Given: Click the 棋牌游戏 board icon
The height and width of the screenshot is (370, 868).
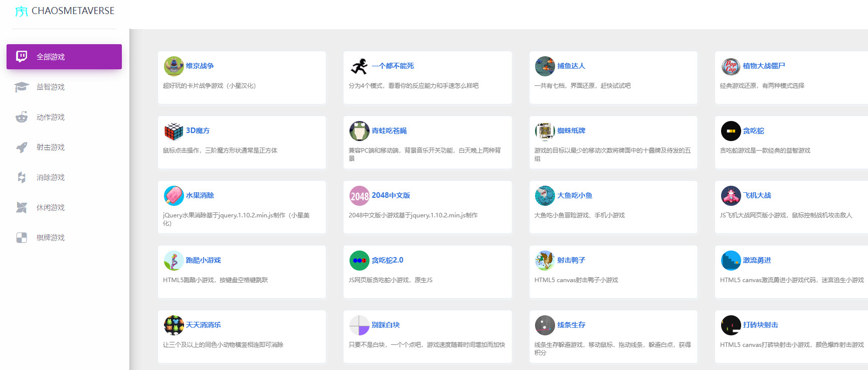Looking at the screenshot, I should pyautogui.click(x=22, y=237).
